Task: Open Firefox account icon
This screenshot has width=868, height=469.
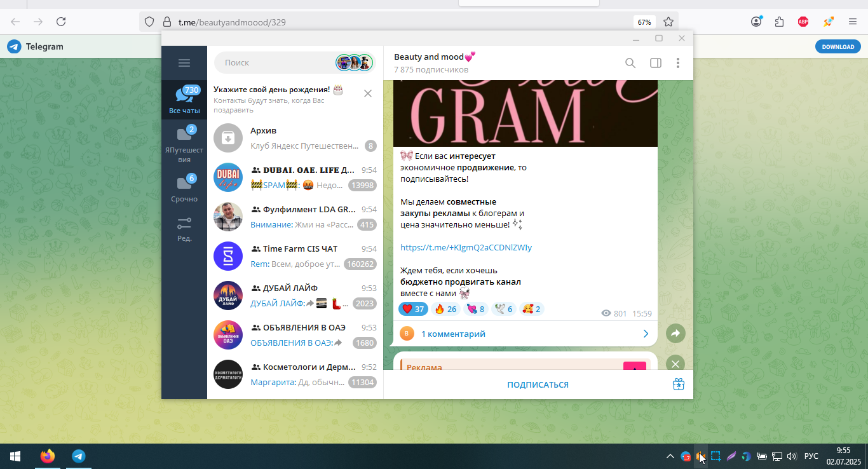Action: point(756,22)
